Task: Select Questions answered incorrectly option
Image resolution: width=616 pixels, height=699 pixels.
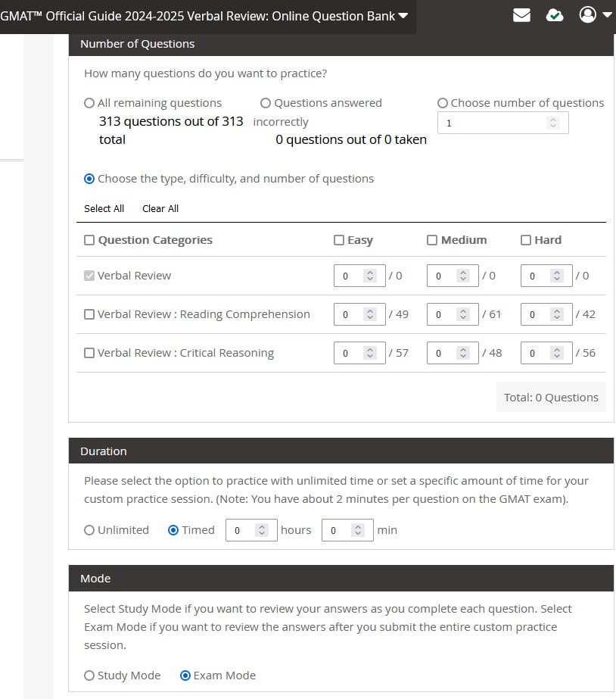Action: coord(266,103)
